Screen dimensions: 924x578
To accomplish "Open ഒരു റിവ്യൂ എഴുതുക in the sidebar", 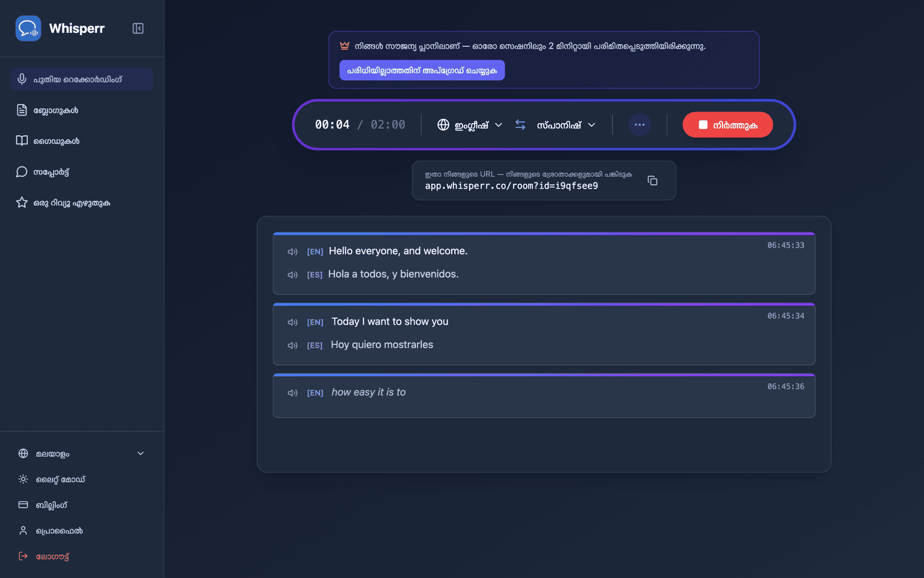I will [81, 203].
